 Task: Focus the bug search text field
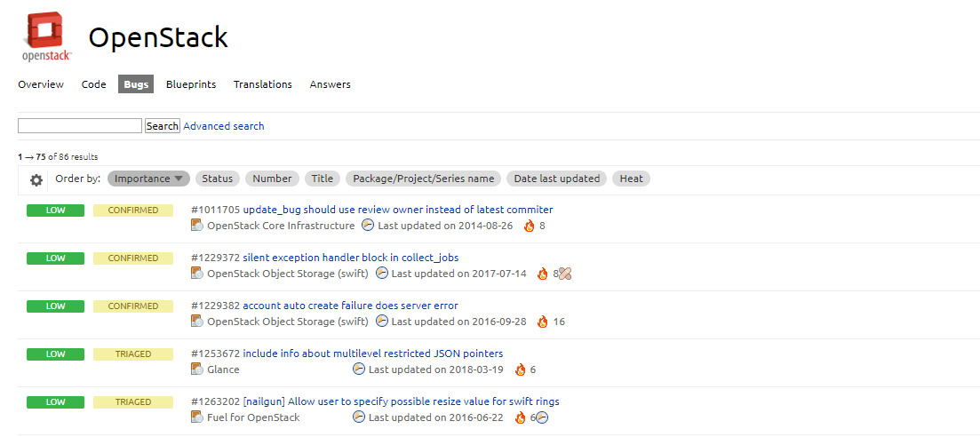coord(80,125)
